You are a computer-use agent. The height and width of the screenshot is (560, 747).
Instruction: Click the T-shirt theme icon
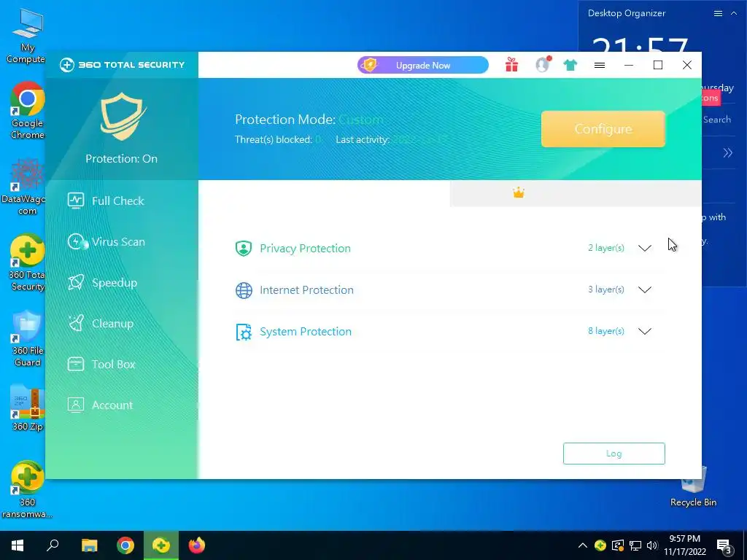tap(570, 65)
